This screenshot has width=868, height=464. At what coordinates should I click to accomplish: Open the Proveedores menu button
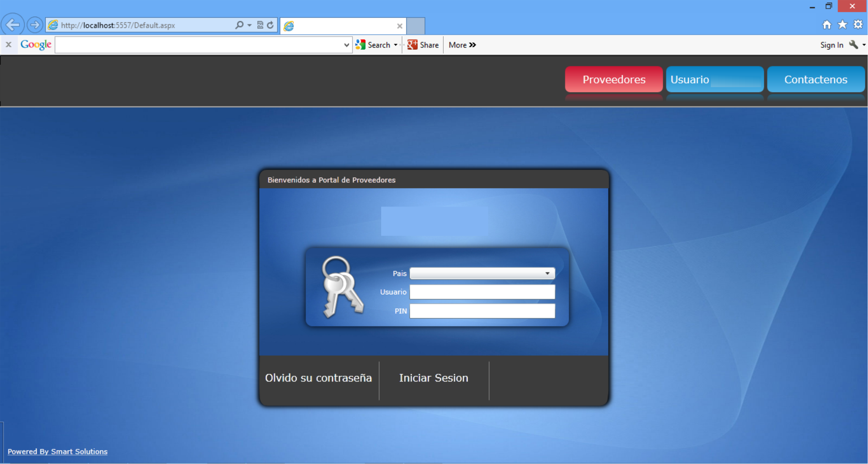pos(614,79)
